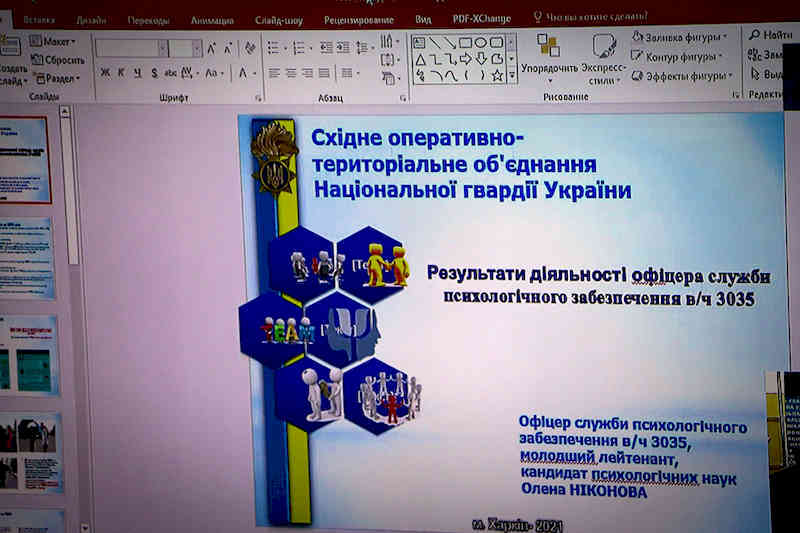Open the Дизайн tab
800x533 pixels.
[91, 20]
